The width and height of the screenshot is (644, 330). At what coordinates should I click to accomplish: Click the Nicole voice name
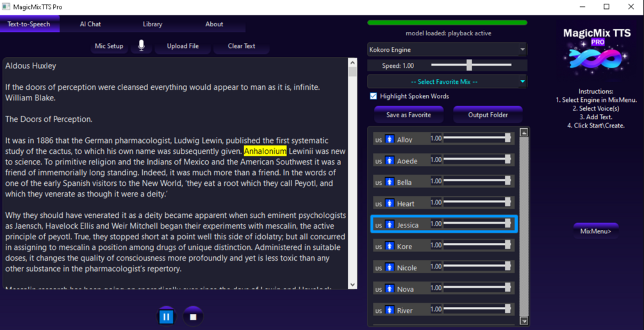[407, 268]
